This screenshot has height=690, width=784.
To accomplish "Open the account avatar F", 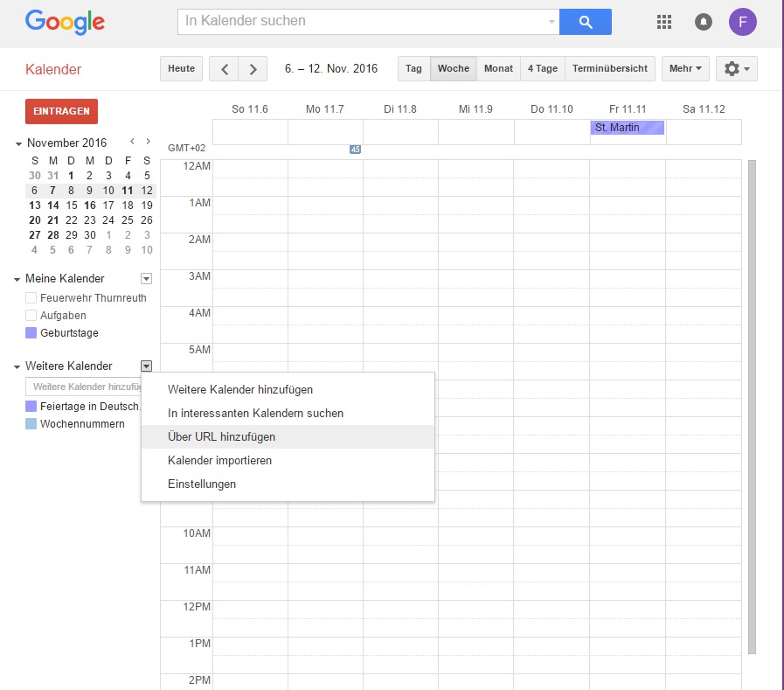I will [742, 22].
